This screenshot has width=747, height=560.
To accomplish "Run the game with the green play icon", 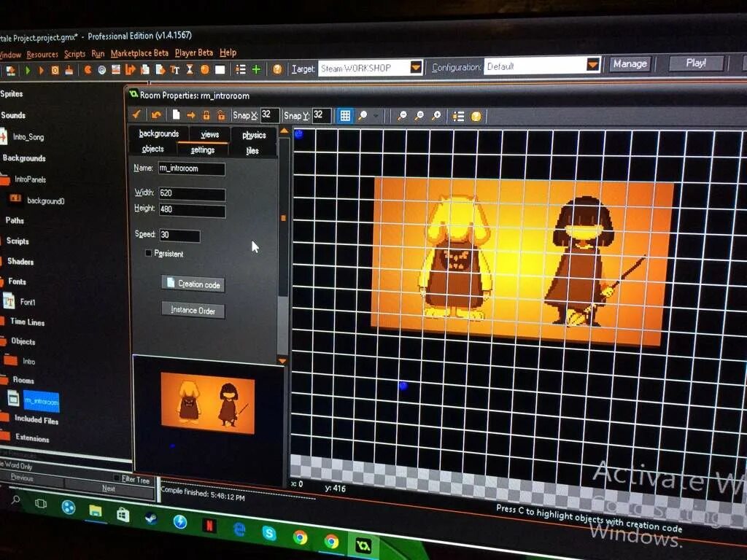I will click(27, 71).
